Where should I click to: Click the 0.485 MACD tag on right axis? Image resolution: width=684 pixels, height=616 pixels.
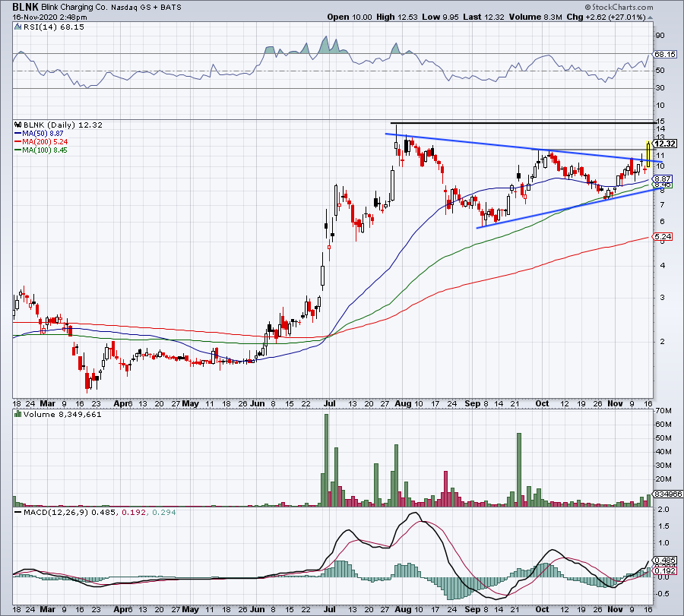point(665,561)
